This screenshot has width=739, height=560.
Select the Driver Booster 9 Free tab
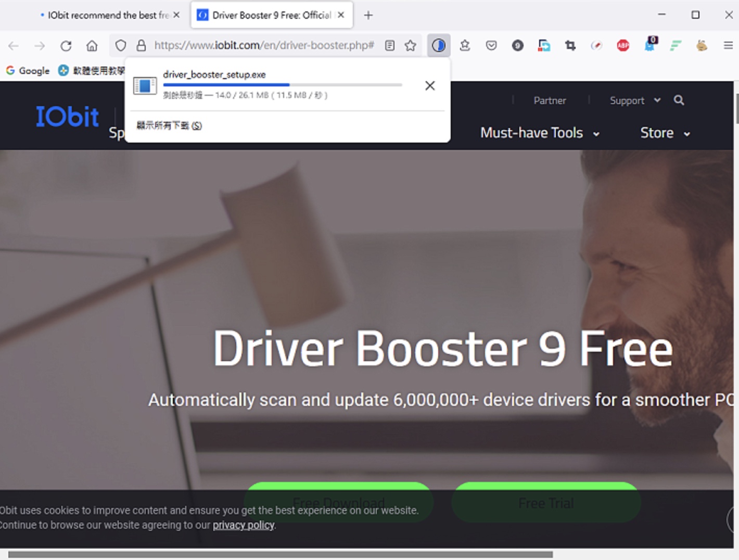(272, 15)
